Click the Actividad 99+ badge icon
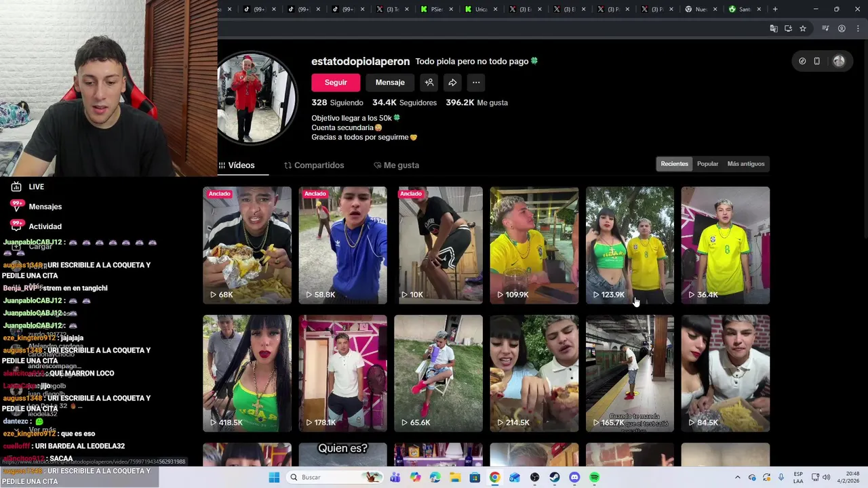 point(17,224)
